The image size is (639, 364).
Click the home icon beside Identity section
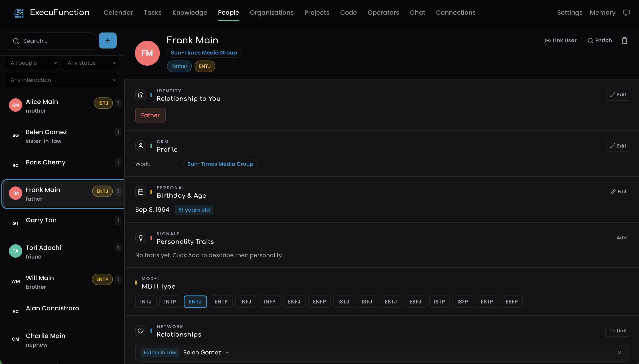[140, 95]
